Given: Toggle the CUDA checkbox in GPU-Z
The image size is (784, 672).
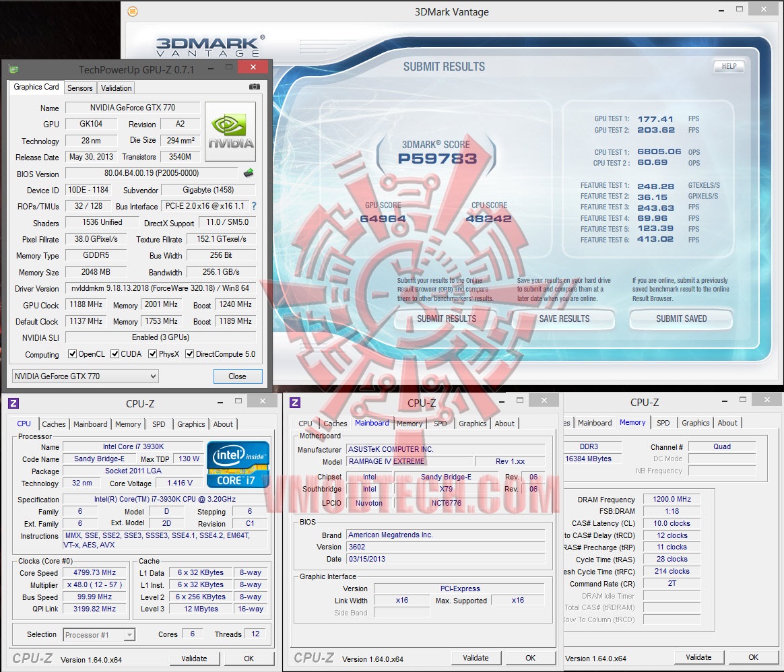Looking at the screenshot, I should click(115, 354).
